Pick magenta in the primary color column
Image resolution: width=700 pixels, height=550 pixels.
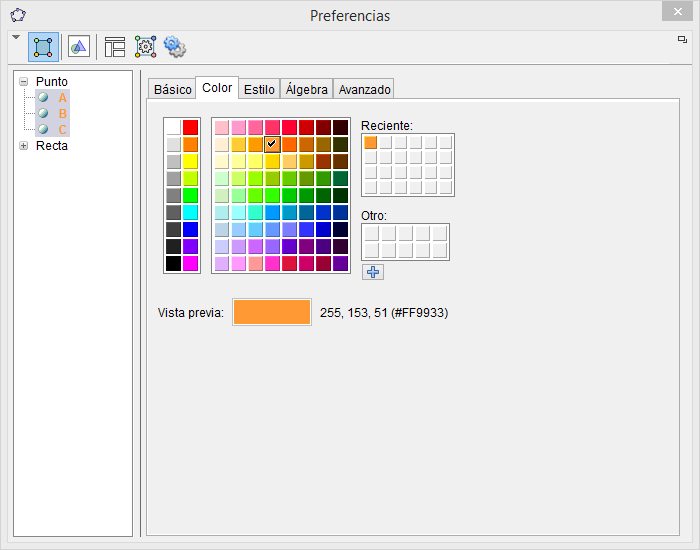(x=191, y=263)
